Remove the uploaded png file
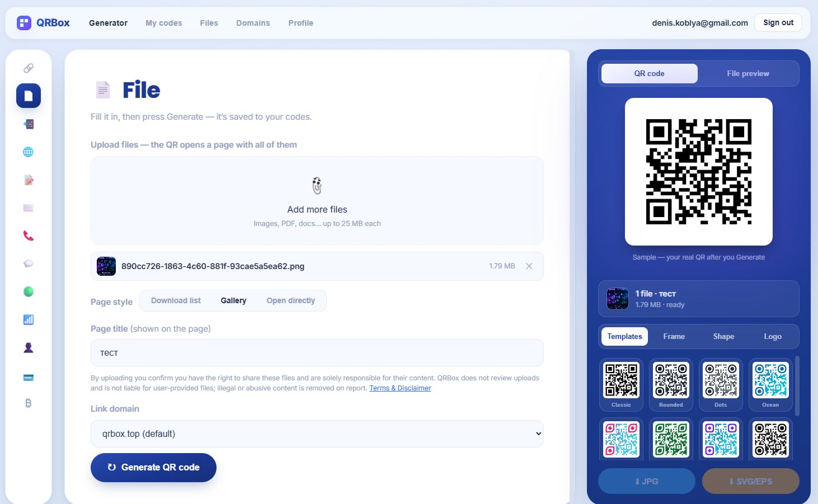This screenshot has height=504, width=818. (529, 266)
